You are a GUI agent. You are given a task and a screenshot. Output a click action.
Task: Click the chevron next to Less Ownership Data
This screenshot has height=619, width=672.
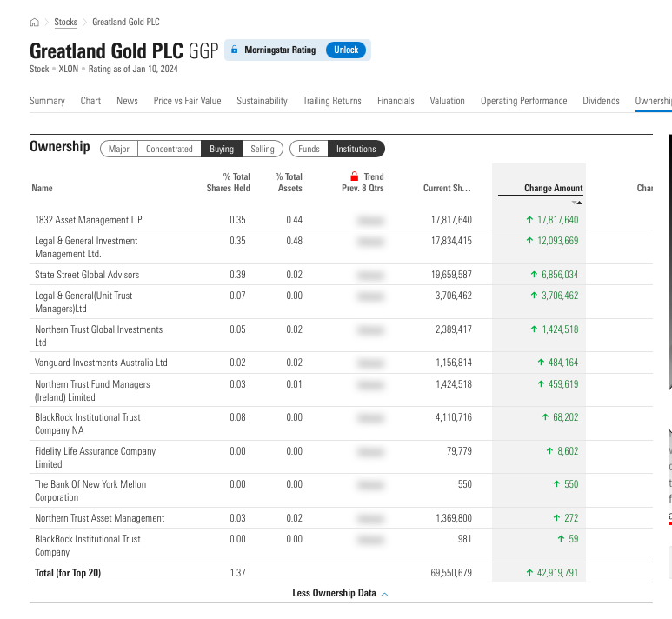pos(385,594)
